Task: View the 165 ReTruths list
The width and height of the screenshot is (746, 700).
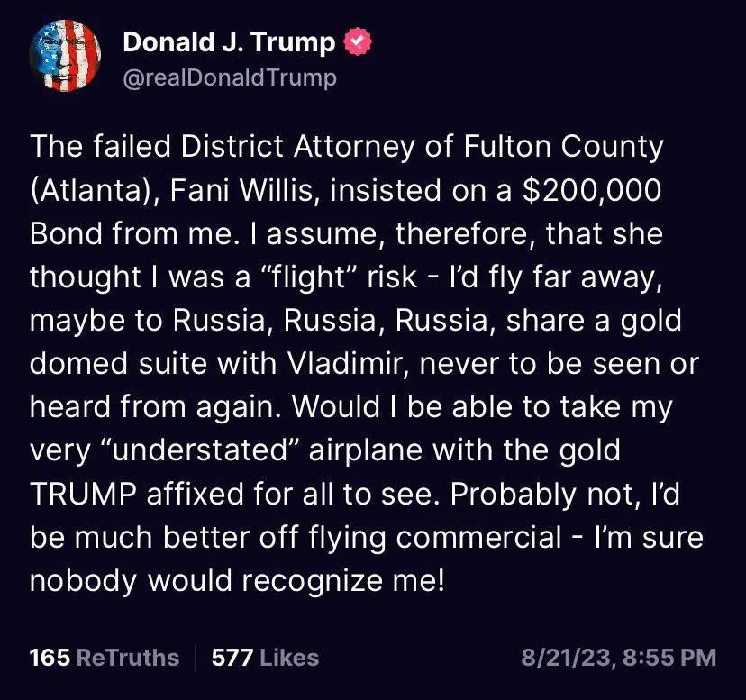Action: [x=105, y=658]
